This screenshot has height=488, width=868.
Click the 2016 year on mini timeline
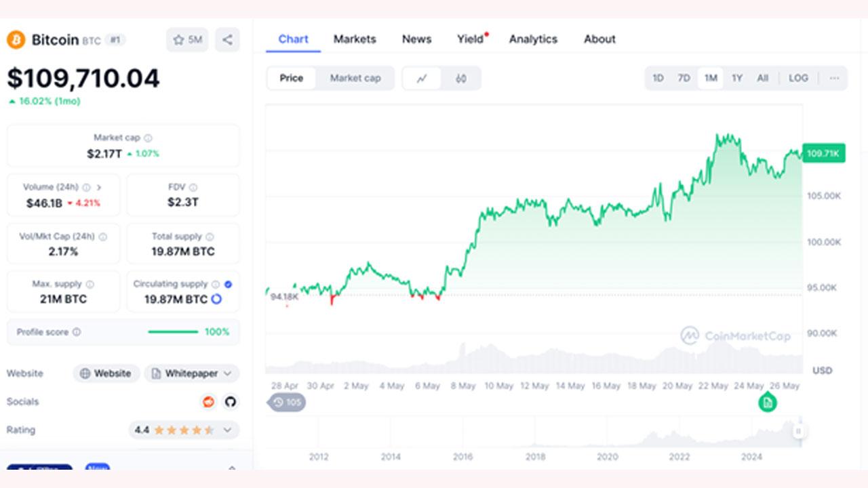pyautogui.click(x=463, y=457)
